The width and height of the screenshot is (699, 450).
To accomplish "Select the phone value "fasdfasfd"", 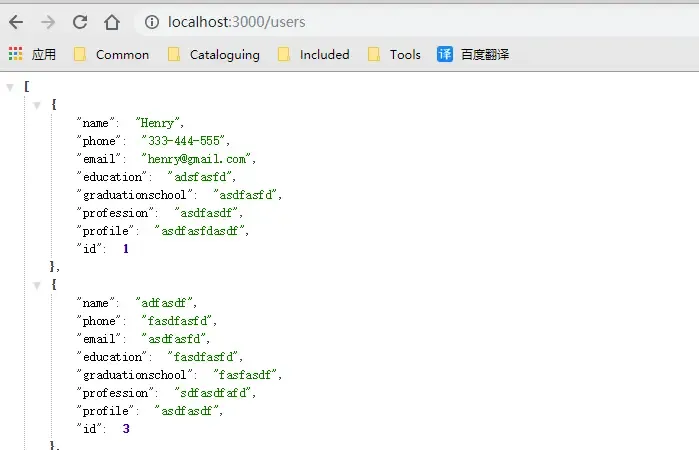I will [x=177, y=321].
